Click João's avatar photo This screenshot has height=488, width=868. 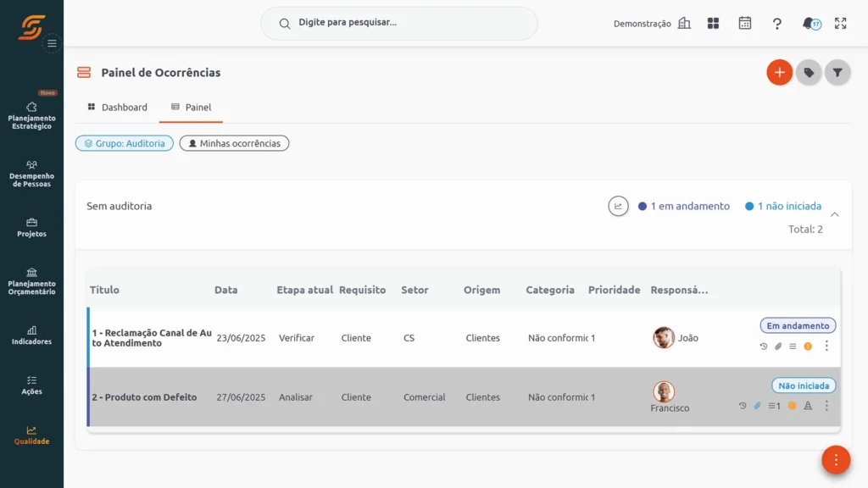point(663,337)
